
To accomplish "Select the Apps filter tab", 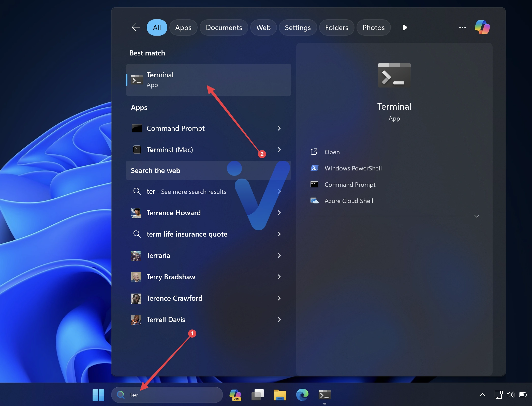I will pos(182,27).
